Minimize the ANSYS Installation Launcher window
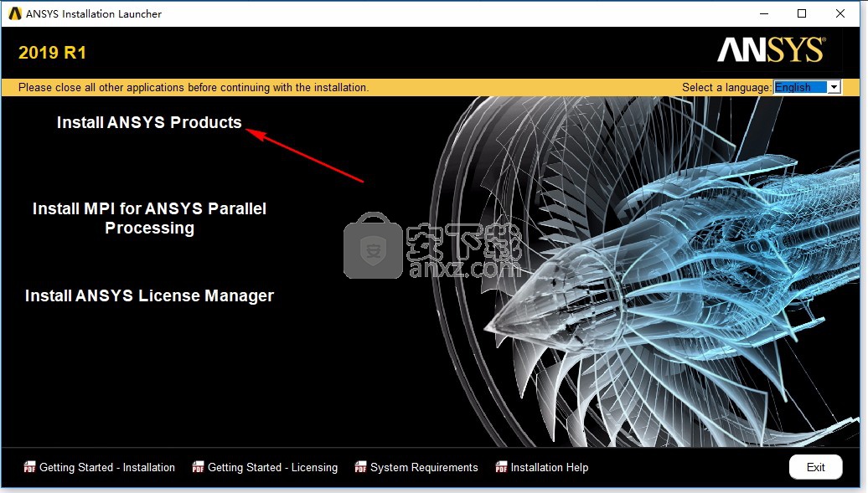Screen dimensions: 868x493 click(764, 13)
